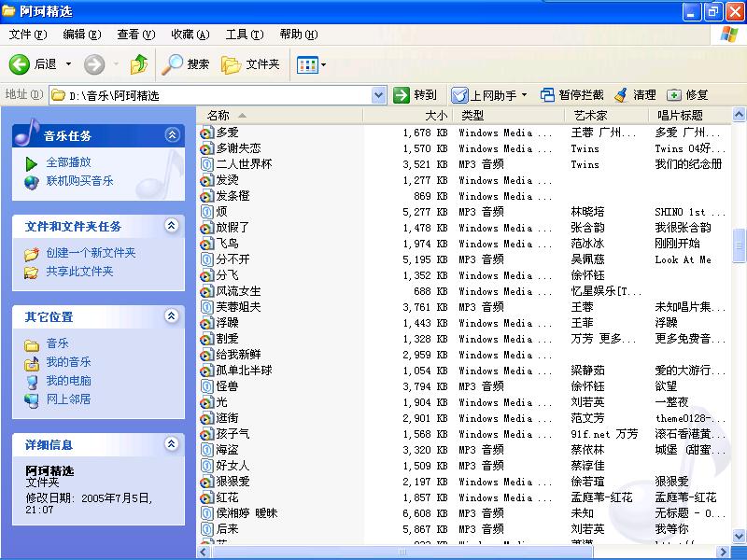Image resolution: width=747 pixels, height=560 pixels.
Task: Collapse the 文件和文件夹任务 panel
Action: pyautogui.click(x=172, y=226)
